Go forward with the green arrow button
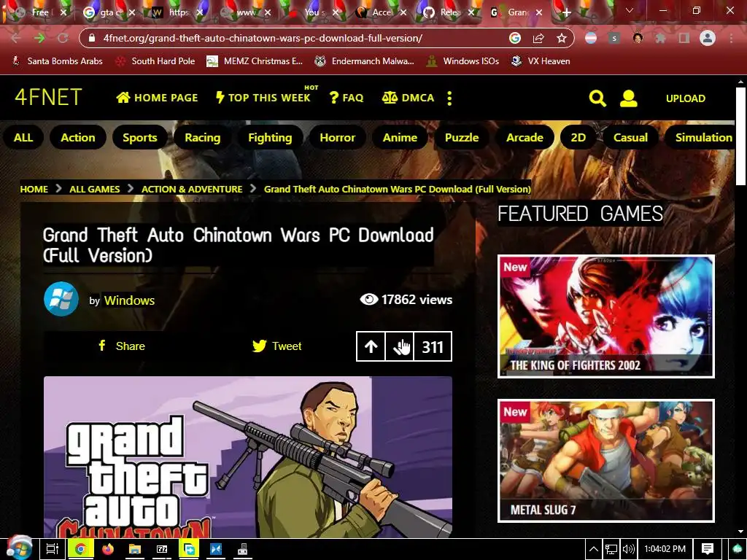 click(39, 38)
